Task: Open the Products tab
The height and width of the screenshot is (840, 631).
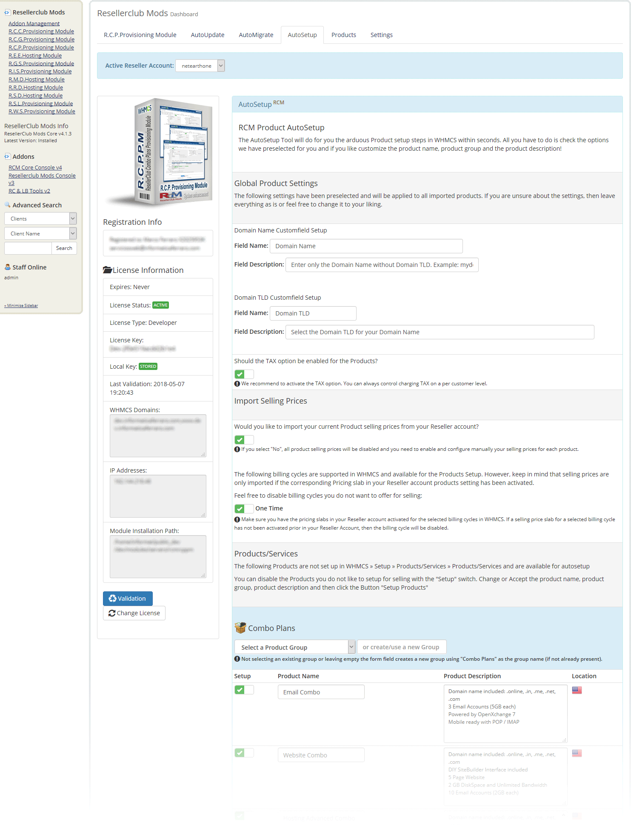Action: (x=344, y=35)
